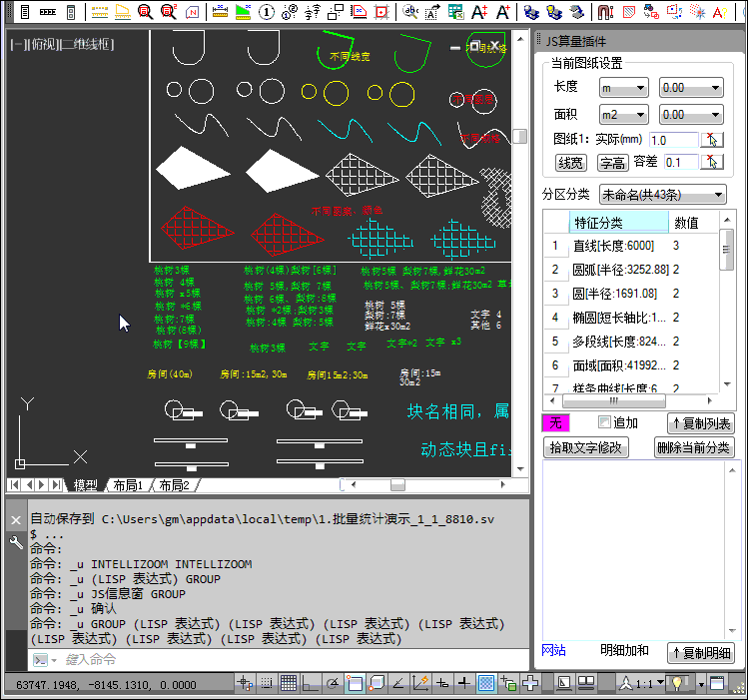Open the 面积 unit dropdown showing m2
The image size is (748, 700).
(623, 115)
